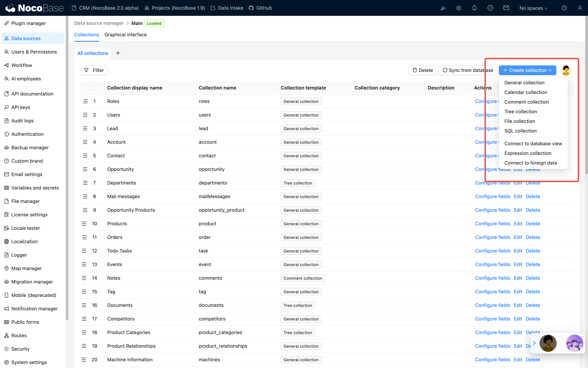588x368 pixels.
Task: Open the notification bell panel
Action: 475,8
